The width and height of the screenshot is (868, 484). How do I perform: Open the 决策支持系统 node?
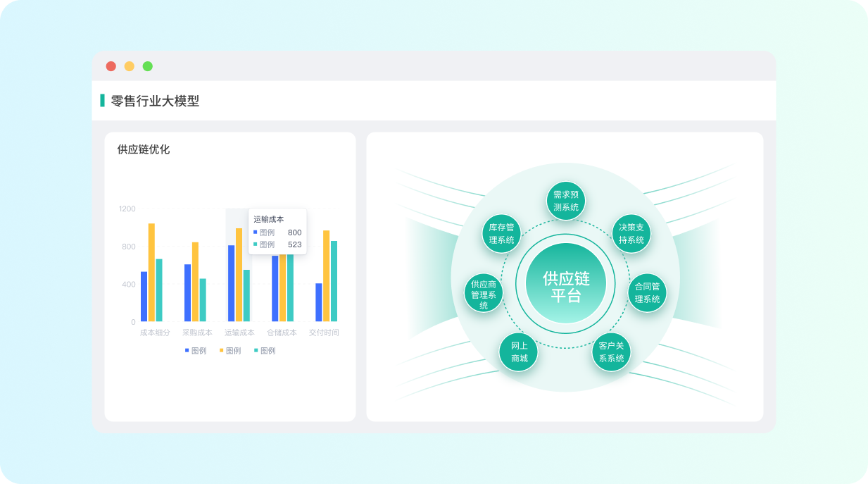tap(631, 234)
